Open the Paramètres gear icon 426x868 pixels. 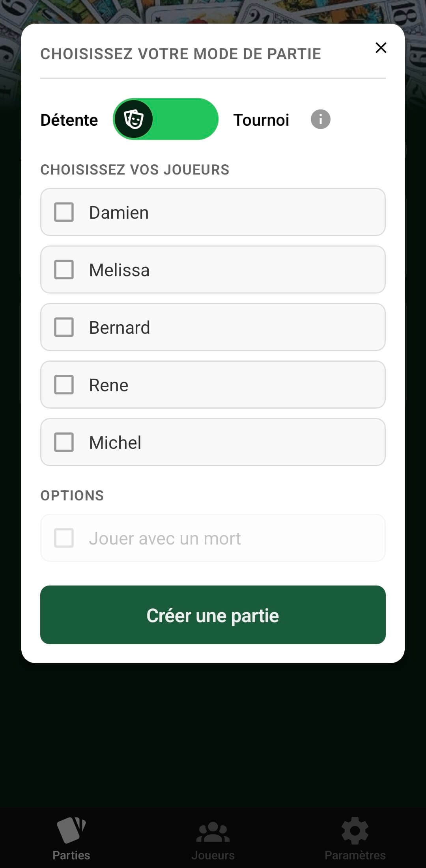pos(355,830)
